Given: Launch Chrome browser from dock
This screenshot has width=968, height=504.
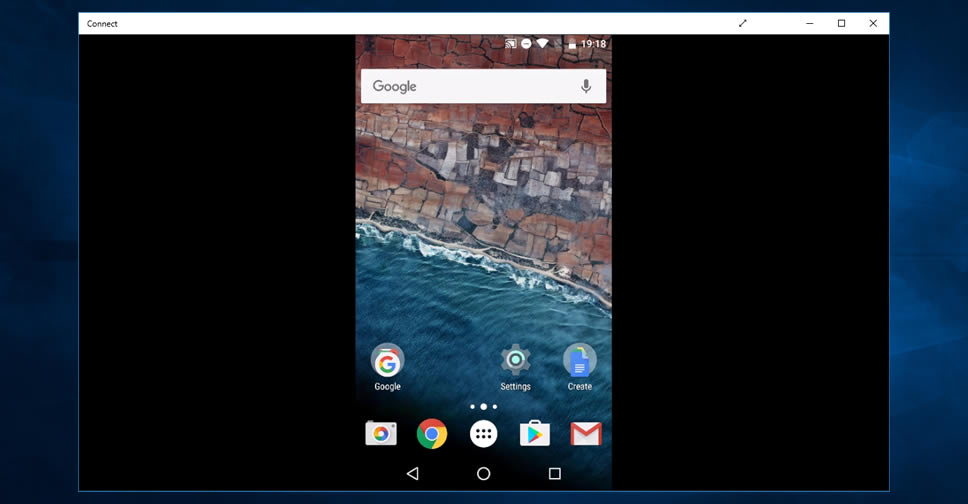Looking at the screenshot, I should (432, 434).
